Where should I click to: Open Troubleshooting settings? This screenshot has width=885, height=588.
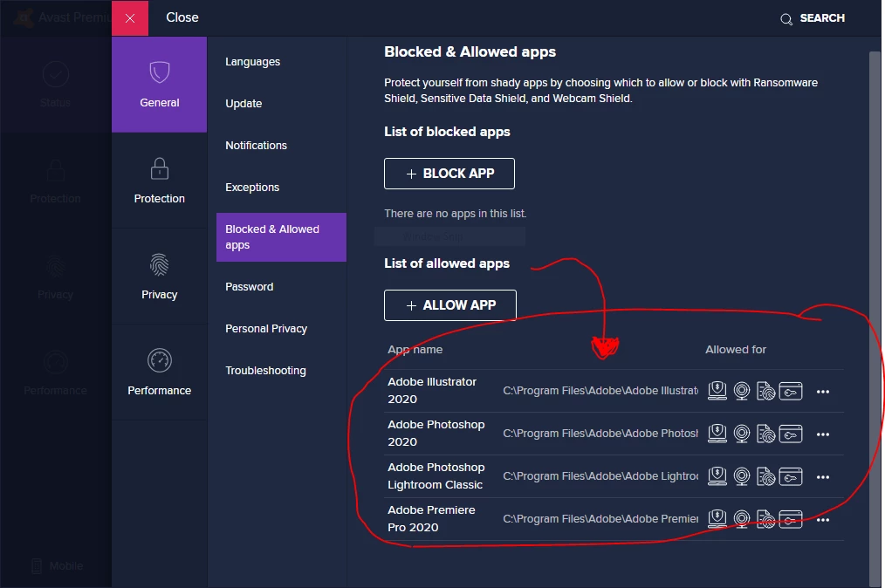pyautogui.click(x=266, y=370)
